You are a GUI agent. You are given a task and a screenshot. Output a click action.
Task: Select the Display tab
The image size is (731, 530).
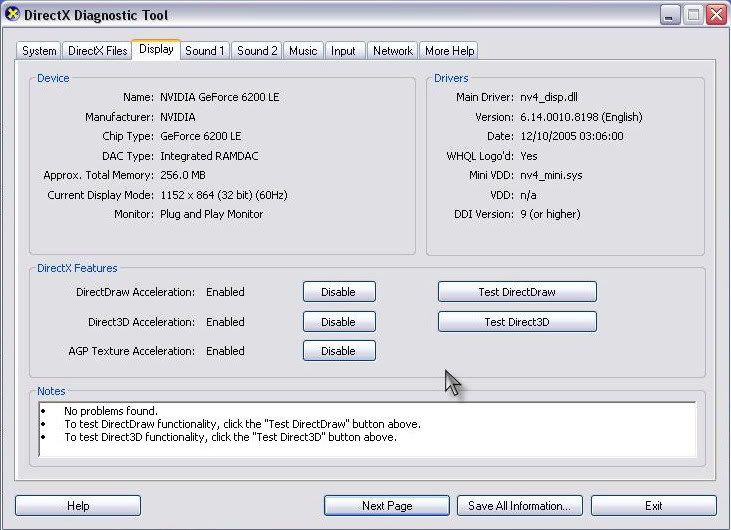click(x=156, y=49)
